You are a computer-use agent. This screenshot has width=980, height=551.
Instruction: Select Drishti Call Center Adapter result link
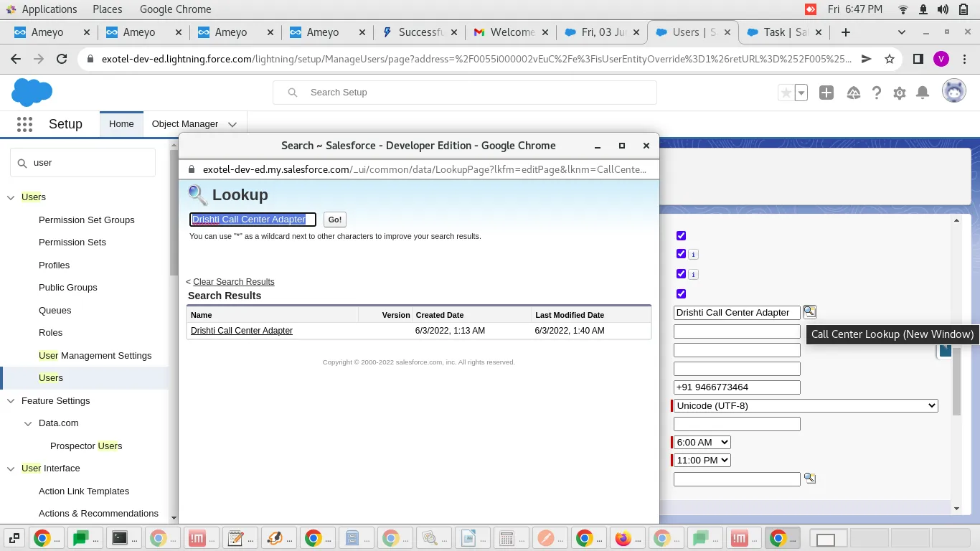242,331
